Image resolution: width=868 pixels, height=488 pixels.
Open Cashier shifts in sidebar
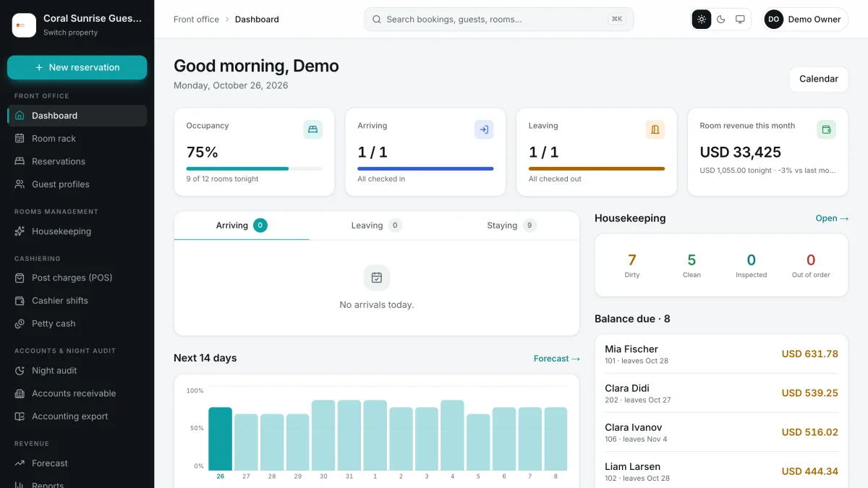(x=77, y=301)
